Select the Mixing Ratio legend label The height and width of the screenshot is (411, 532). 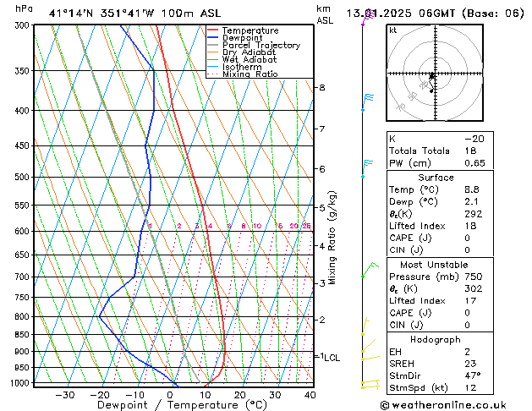[250, 74]
